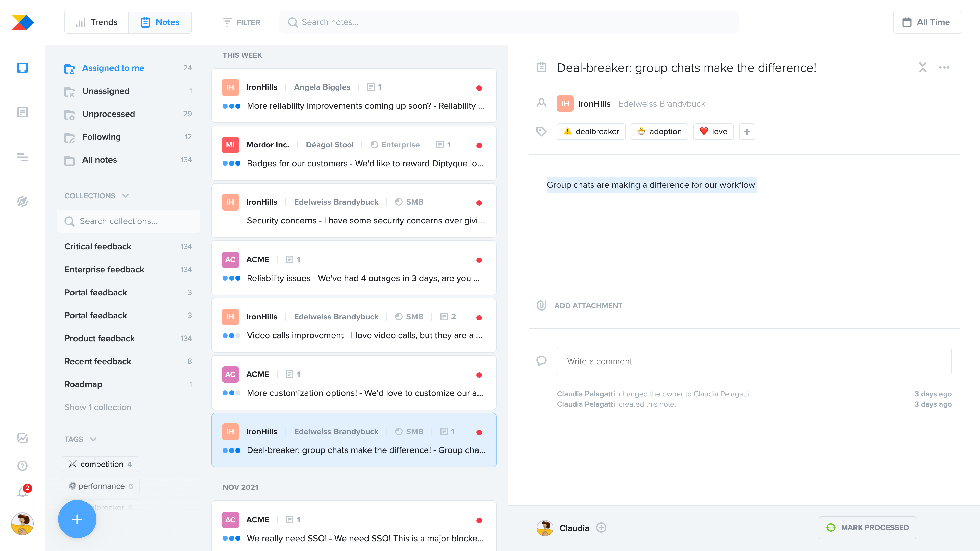Click the importance dots on Reliability issues note
This screenshot has height=551, width=980.
(231, 278)
